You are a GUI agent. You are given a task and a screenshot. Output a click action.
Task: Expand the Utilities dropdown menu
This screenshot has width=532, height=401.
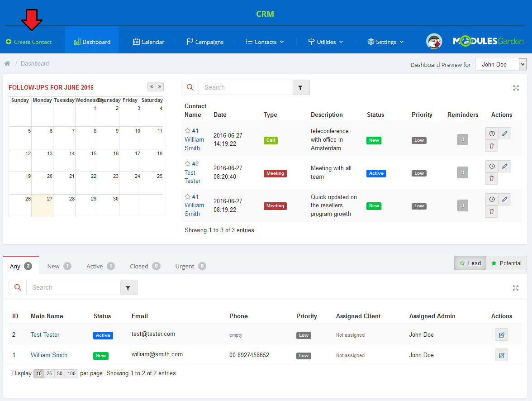coord(326,42)
